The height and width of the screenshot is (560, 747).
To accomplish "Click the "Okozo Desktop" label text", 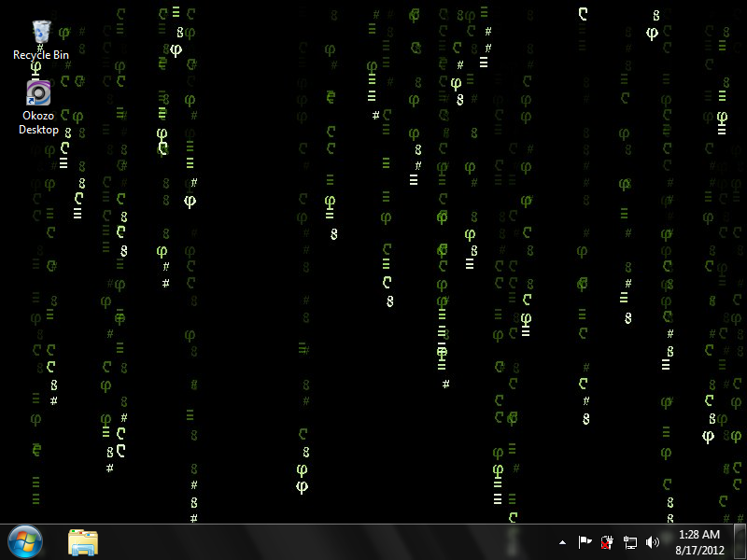I will 38,122.
